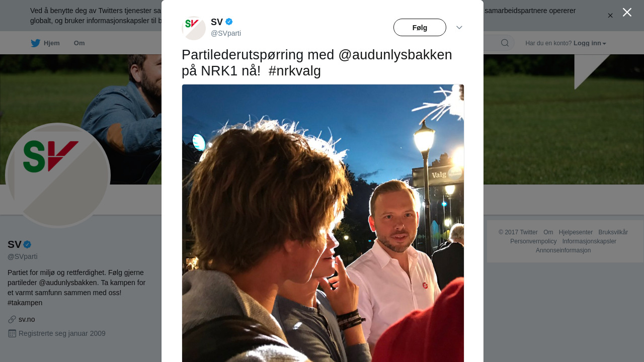
Task: Click the calendar icon by registration date
Action: pyautogui.click(x=12, y=333)
